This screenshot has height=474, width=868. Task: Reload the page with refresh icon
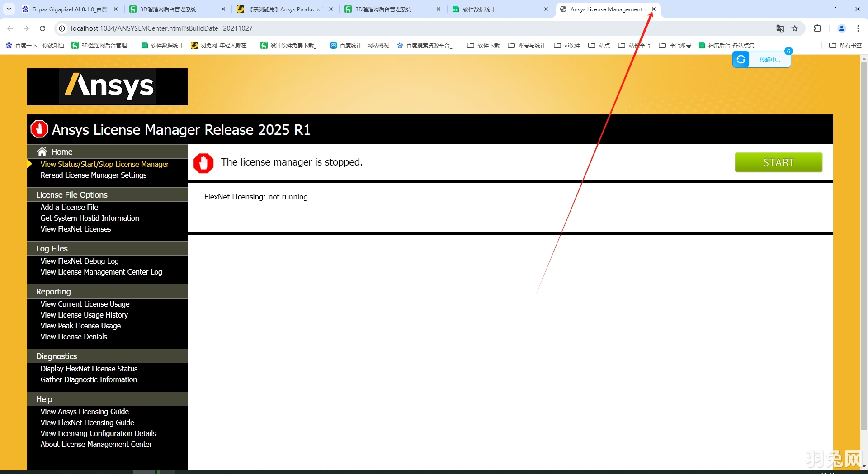point(42,28)
